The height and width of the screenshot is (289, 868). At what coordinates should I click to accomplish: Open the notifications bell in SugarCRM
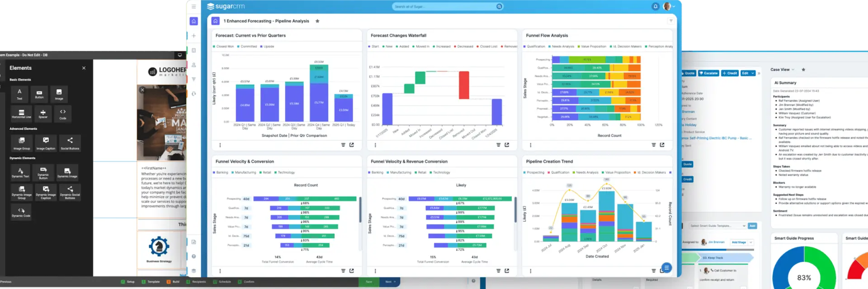coord(656,6)
